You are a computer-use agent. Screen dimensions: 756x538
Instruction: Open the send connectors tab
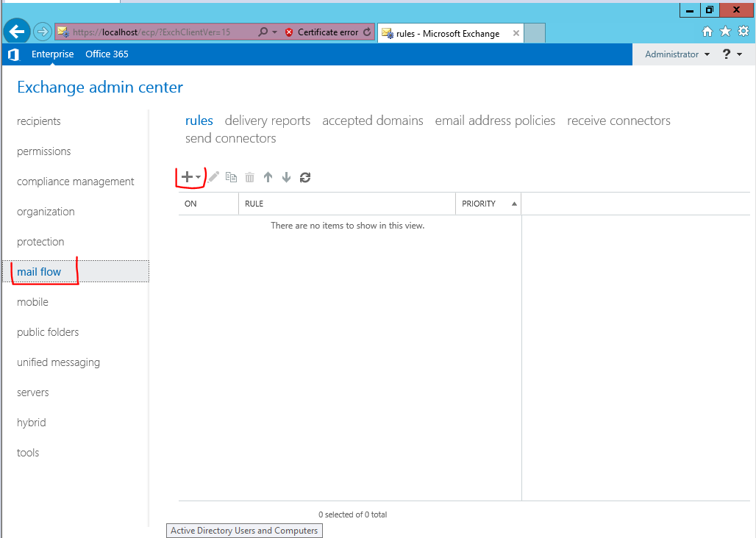(230, 138)
